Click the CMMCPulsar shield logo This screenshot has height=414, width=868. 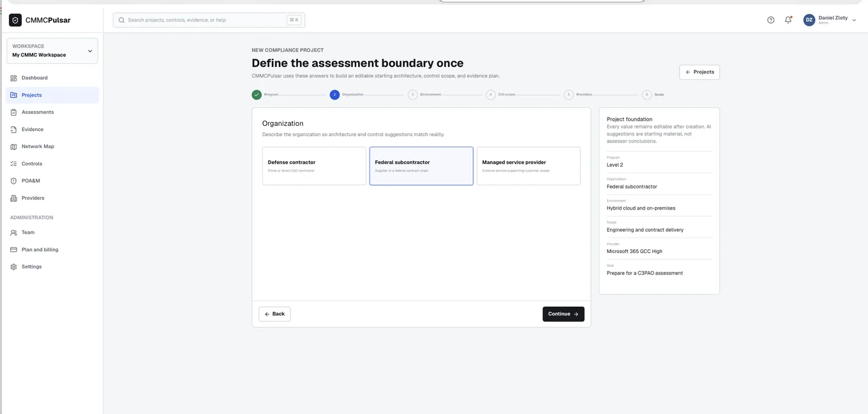15,20
